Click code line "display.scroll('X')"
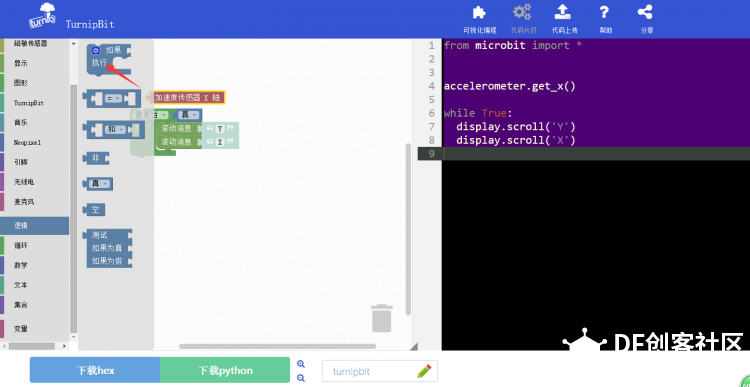 [516, 140]
